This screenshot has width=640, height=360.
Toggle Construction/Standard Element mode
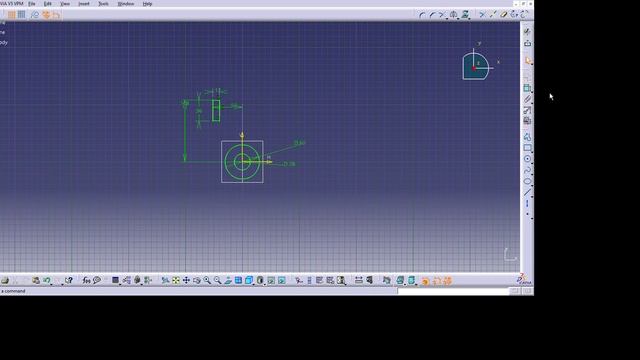click(35, 15)
